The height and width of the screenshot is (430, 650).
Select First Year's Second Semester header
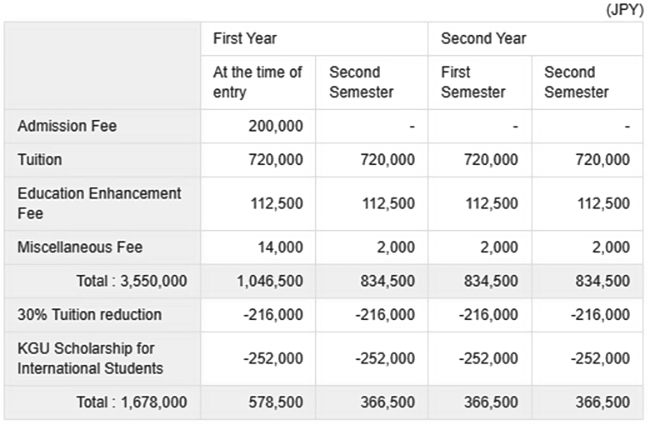click(x=361, y=82)
